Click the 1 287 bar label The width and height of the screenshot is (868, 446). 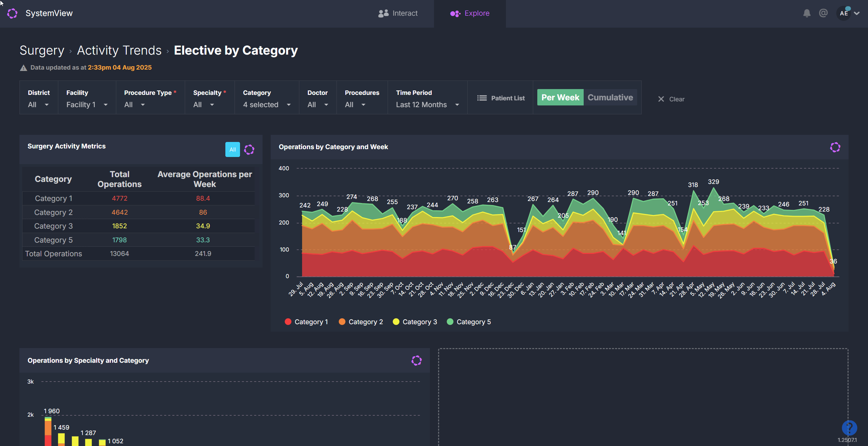click(x=88, y=433)
